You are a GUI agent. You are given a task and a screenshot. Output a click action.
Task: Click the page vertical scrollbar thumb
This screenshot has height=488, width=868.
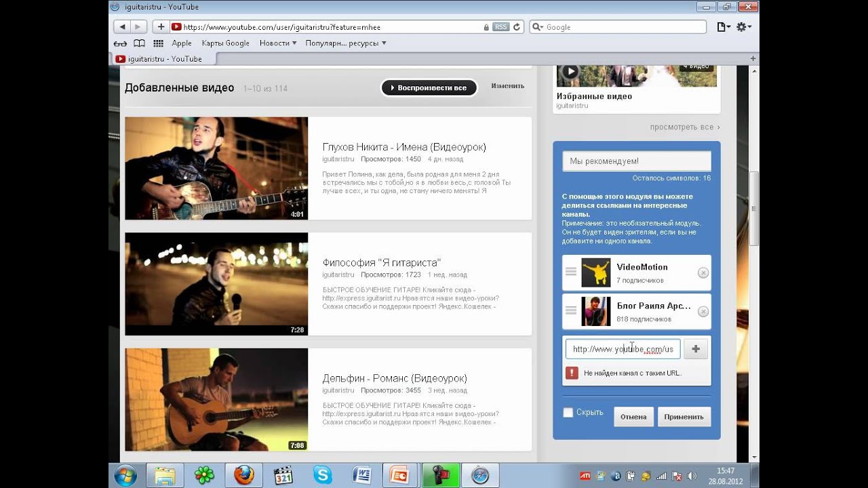pyautogui.click(x=753, y=209)
